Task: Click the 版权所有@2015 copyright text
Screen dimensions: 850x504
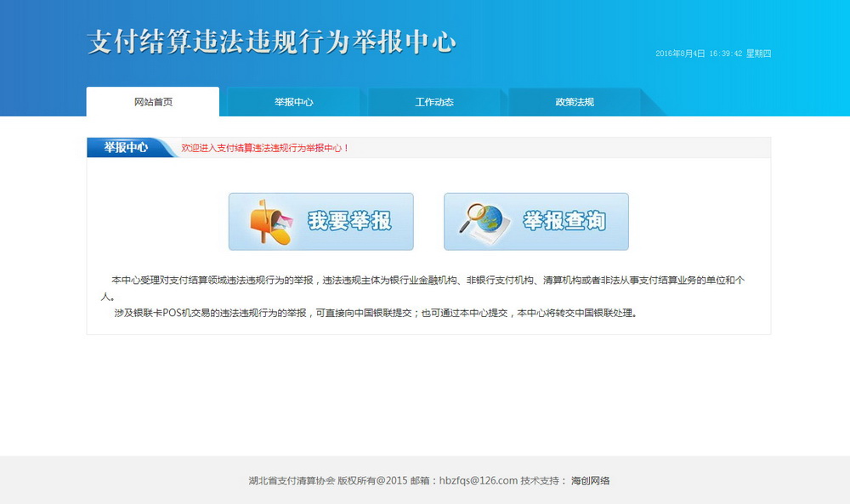Action: [373, 480]
